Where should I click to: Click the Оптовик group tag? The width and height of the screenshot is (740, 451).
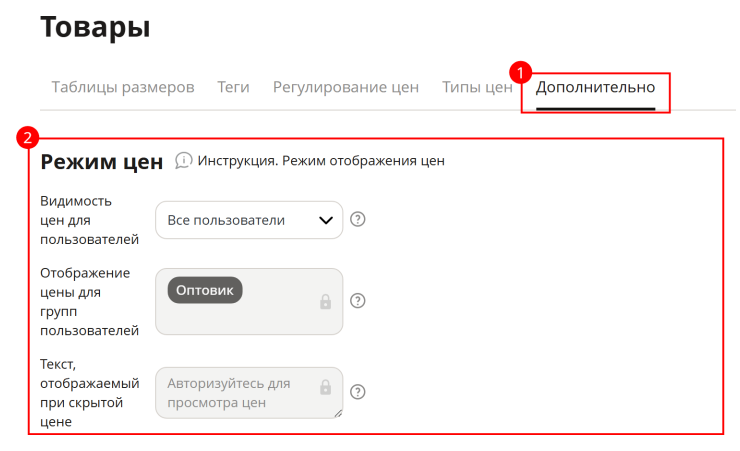click(x=205, y=290)
